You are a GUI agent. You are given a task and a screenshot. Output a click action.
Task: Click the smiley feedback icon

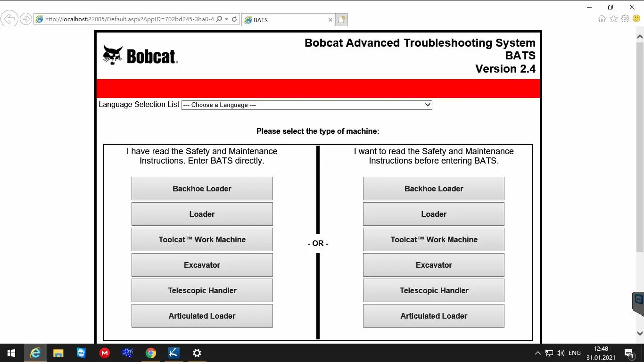pyautogui.click(x=637, y=19)
